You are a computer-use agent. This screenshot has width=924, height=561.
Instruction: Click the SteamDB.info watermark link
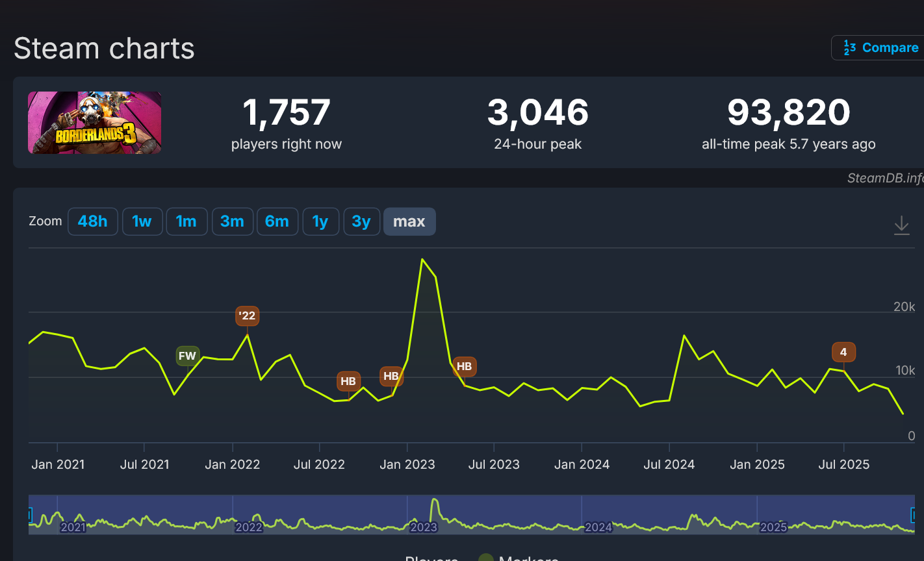click(885, 178)
